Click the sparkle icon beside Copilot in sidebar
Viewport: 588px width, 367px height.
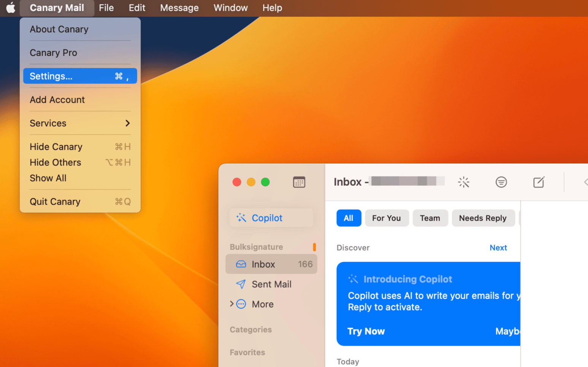coord(241,218)
